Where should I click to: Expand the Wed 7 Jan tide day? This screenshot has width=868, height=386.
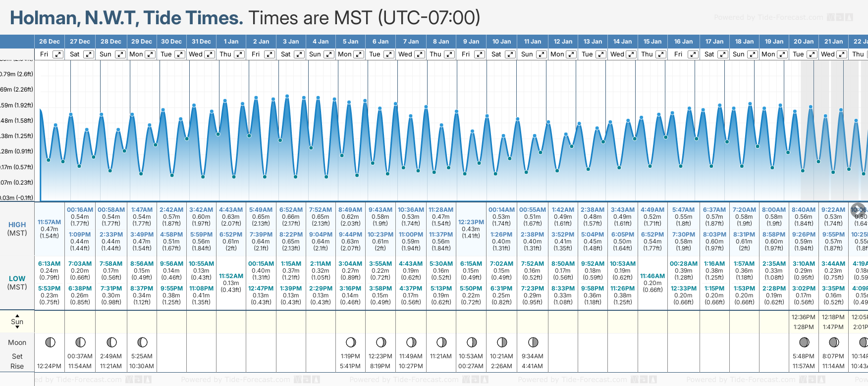[420, 54]
